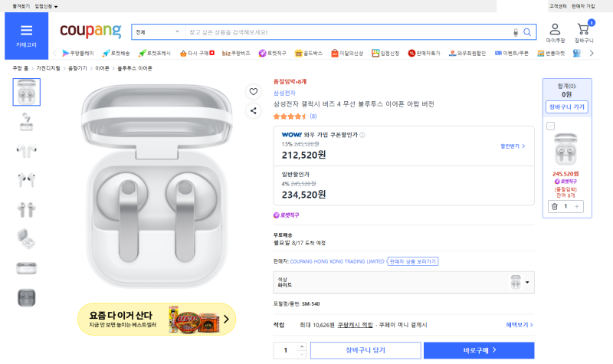Open the 전체 search category dropdown
Image resolution: width=613 pixels, height=364 pixels.
coord(158,32)
